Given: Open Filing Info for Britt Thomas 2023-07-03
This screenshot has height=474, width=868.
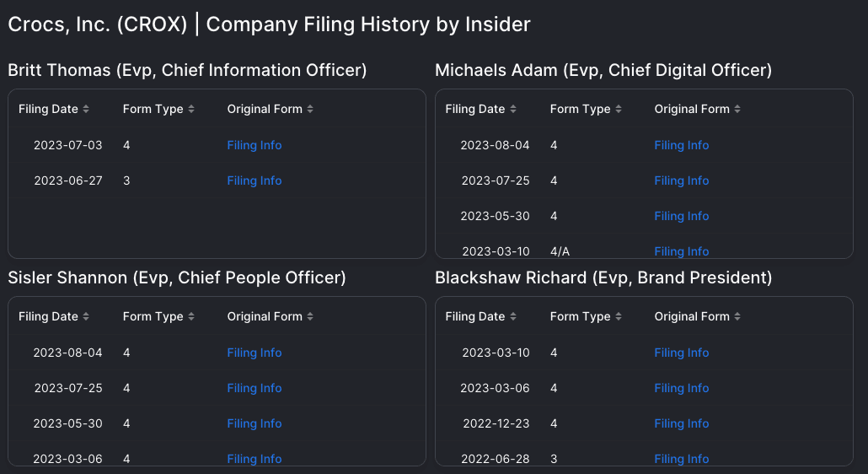Looking at the screenshot, I should (255, 145).
